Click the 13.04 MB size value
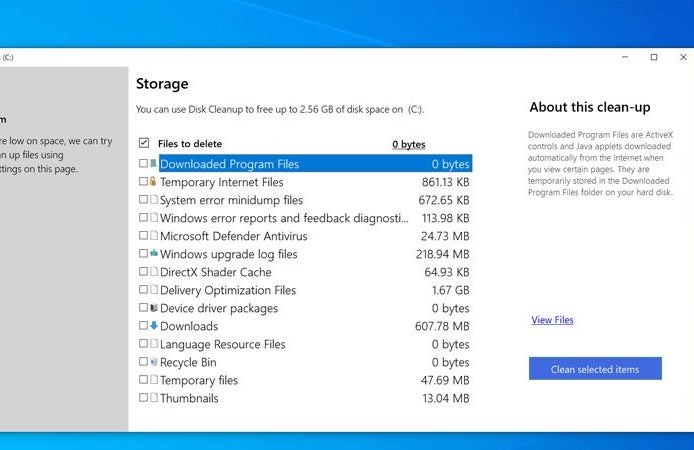 pos(445,398)
